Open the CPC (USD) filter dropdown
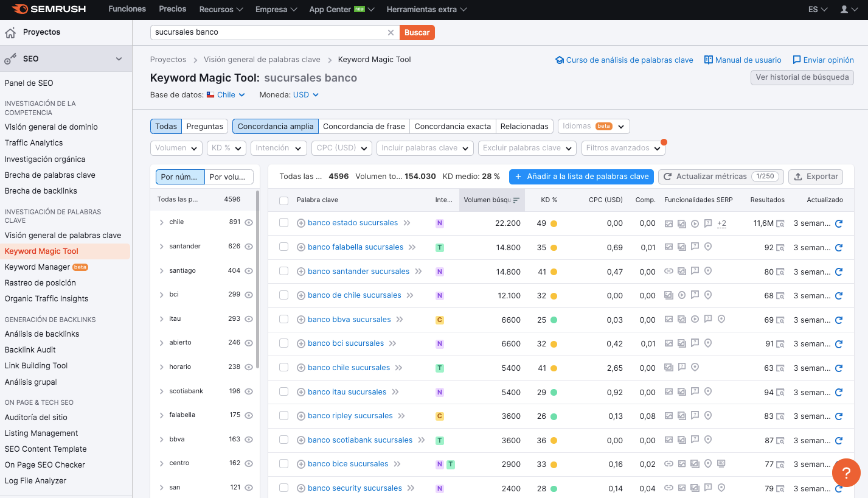868x498 pixels. [x=342, y=148]
